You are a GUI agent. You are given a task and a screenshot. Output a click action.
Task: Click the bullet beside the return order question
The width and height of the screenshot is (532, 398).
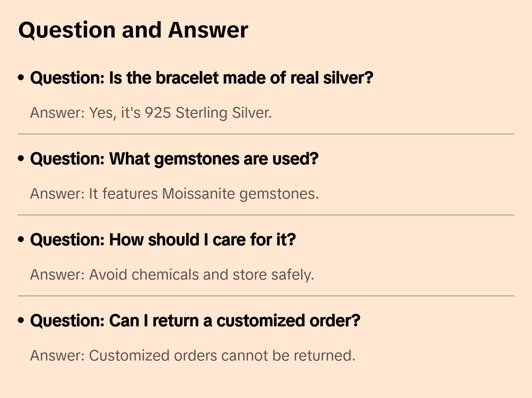pyautogui.click(x=21, y=320)
